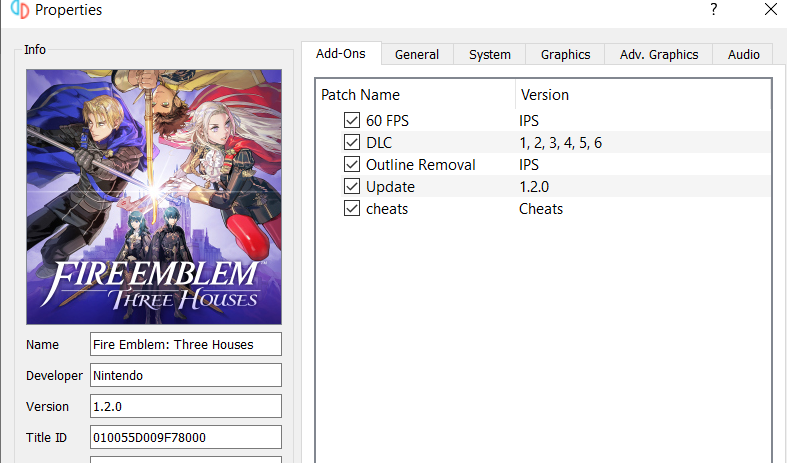Select the Outline Removal row text
The height and width of the screenshot is (463, 787).
[421, 165]
